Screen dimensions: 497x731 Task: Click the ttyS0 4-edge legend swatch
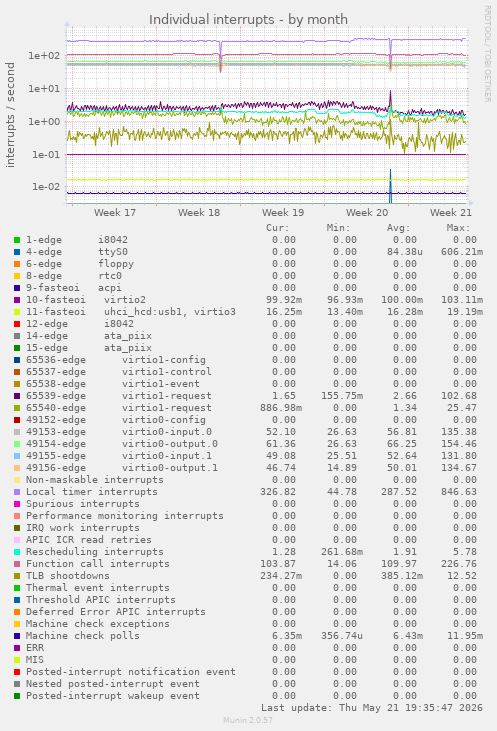17,252
